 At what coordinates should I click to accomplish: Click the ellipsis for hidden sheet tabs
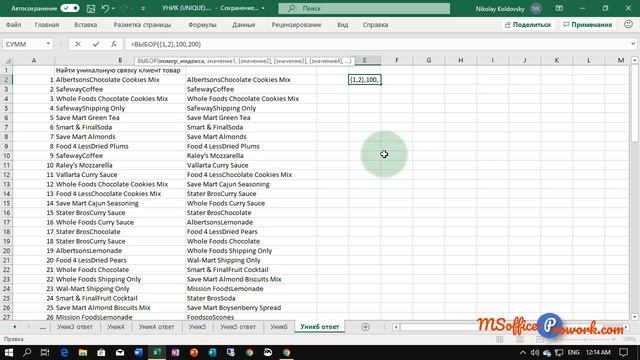(x=43, y=327)
